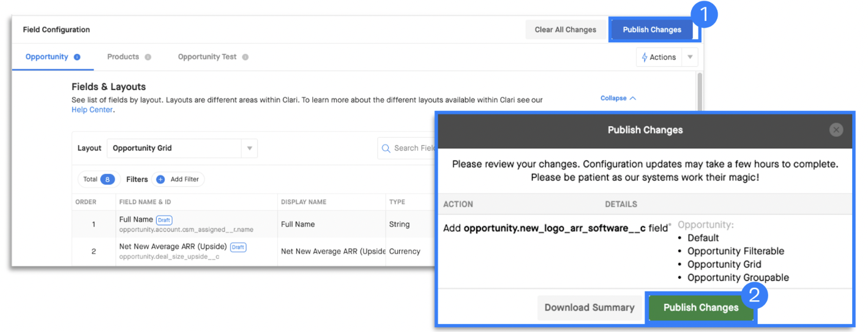Collapse the Fields & Layouts section
This screenshot has width=868, height=332.
point(618,98)
